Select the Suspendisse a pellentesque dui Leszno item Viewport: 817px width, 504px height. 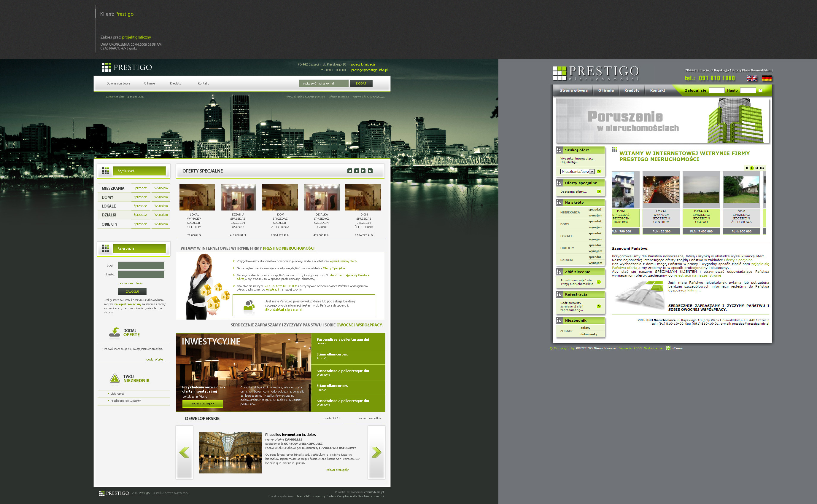tap(348, 341)
